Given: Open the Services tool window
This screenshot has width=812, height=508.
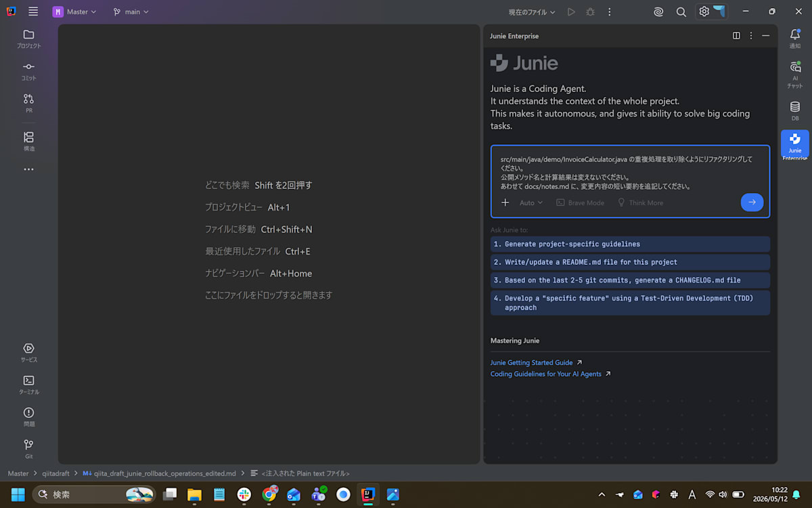Looking at the screenshot, I should [28, 353].
